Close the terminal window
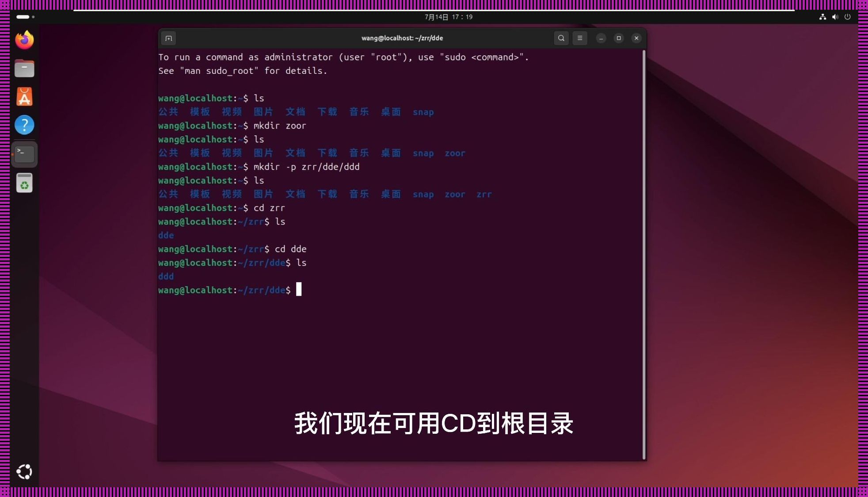The width and height of the screenshot is (868, 497). pos(636,38)
